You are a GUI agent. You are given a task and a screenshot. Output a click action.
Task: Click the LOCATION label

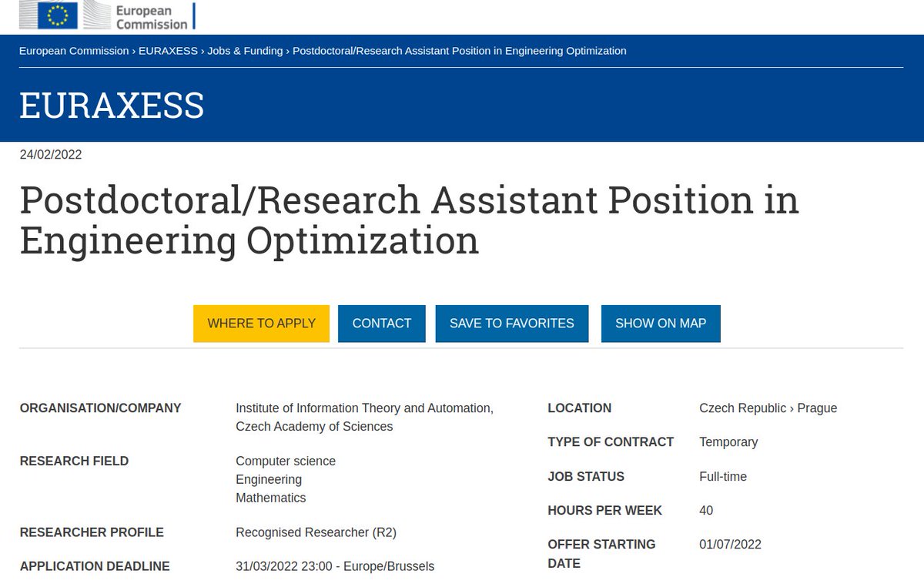[579, 408]
